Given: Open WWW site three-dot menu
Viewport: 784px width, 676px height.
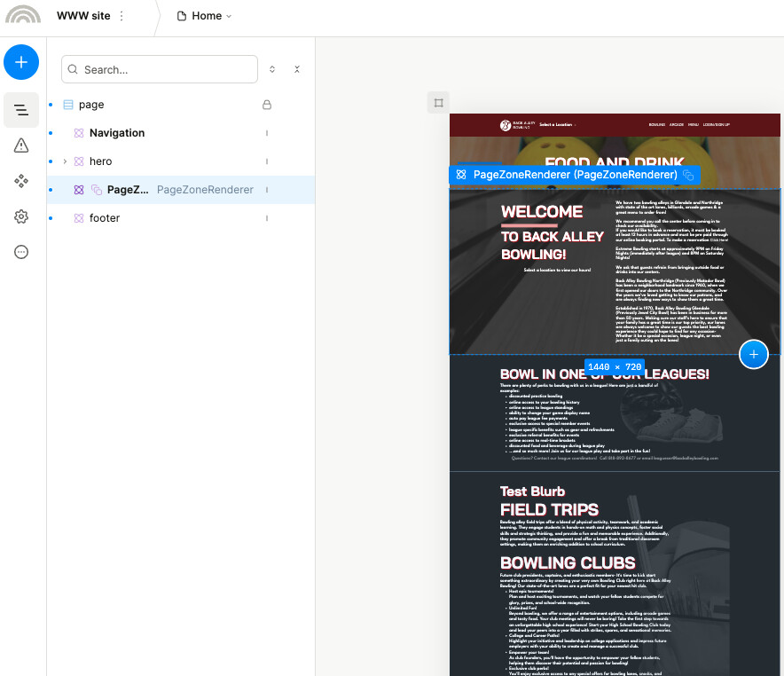Looking at the screenshot, I should [x=122, y=16].
